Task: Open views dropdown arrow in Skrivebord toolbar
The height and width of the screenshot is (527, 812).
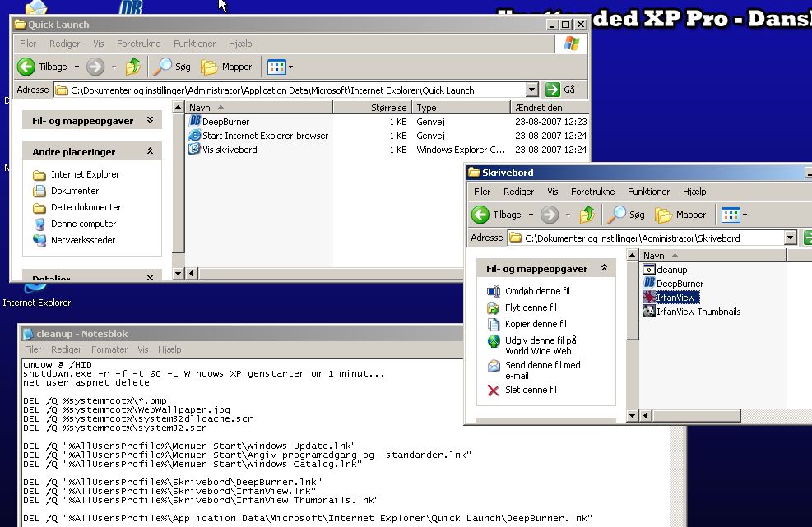Action: point(745,215)
